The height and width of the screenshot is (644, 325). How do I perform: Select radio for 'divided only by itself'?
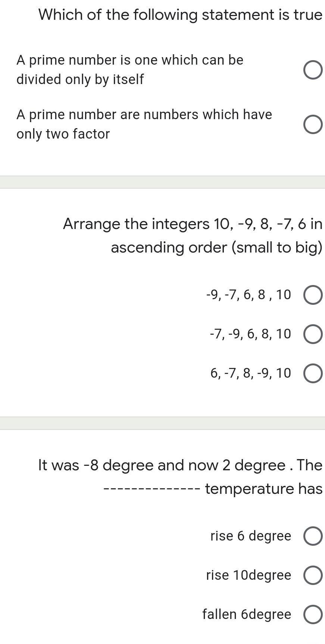pyautogui.click(x=313, y=70)
